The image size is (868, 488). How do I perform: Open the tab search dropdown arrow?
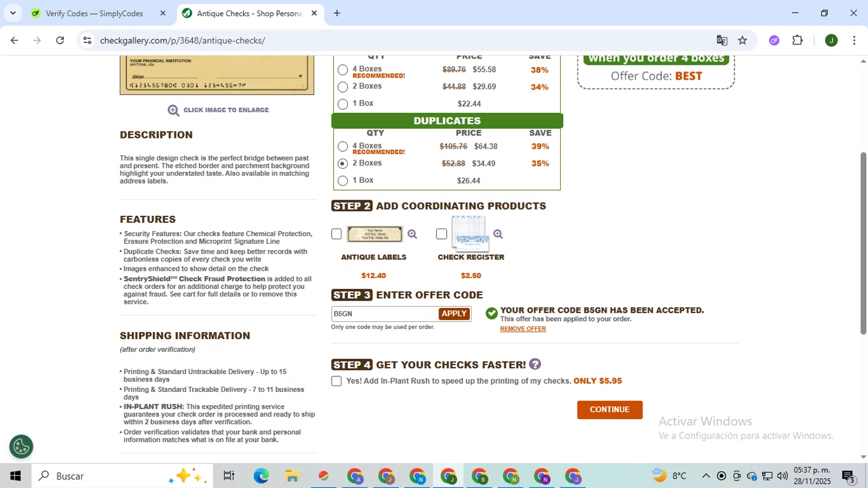pos(13,13)
